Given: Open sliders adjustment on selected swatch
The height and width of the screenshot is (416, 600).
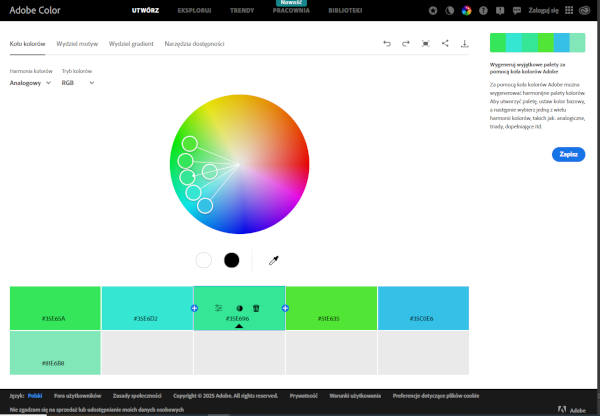Looking at the screenshot, I should coord(218,308).
